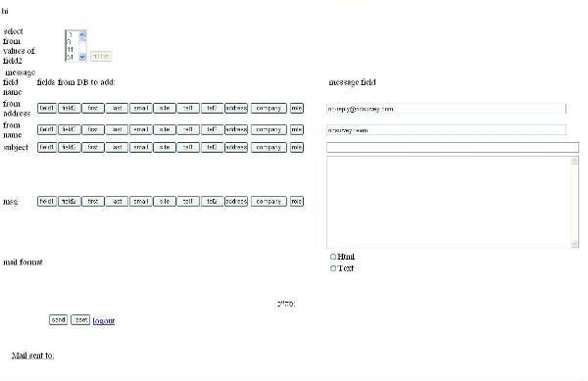This screenshot has height=381, width=588.
Task: Add first to the from address row
Action: point(93,109)
